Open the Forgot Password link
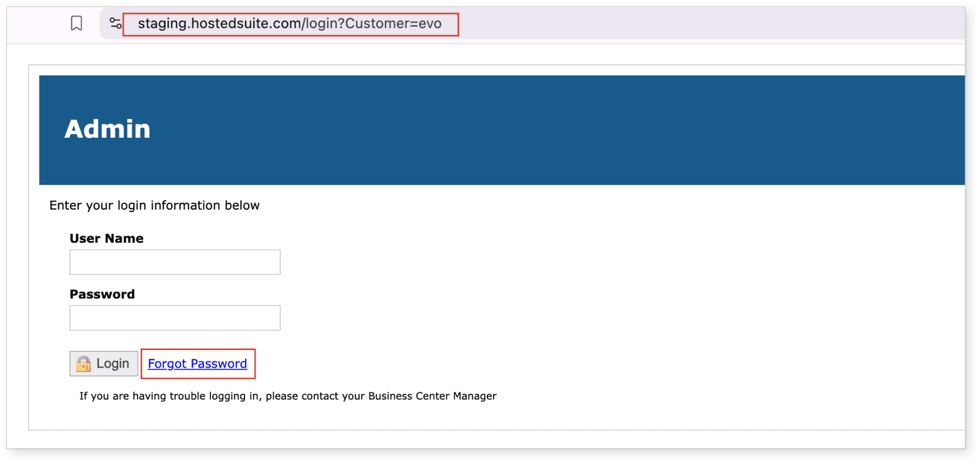Screen dimensions: 980x463 (x=198, y=364)
